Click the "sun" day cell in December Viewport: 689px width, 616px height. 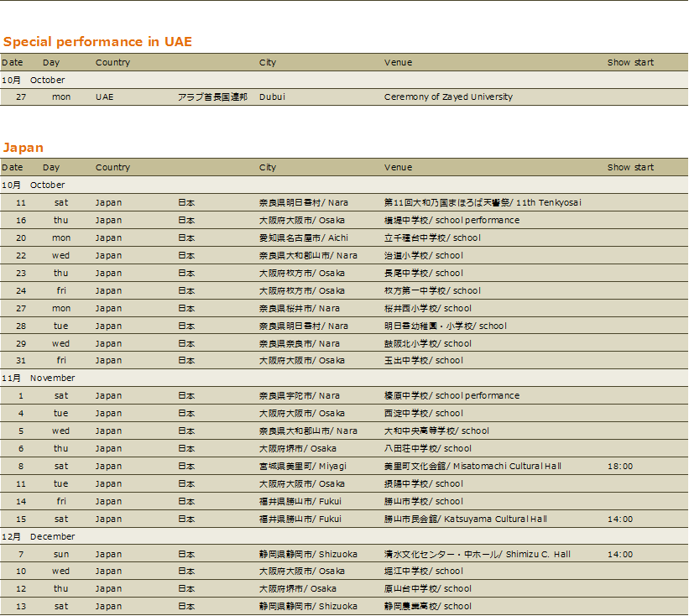click(61, 555)
